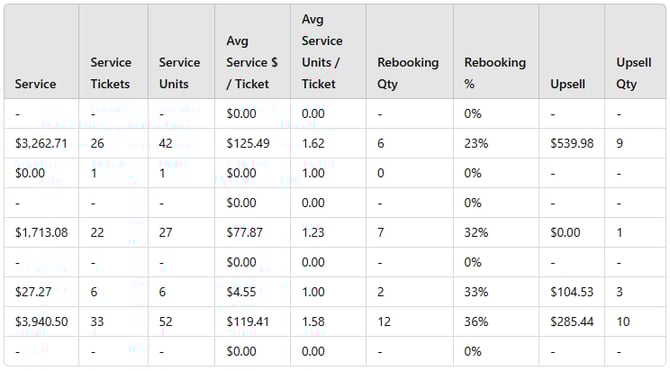Screen dimensions: 670x371
Task: Click the 32% rebooking percentage cell
Action: [476, 233]
